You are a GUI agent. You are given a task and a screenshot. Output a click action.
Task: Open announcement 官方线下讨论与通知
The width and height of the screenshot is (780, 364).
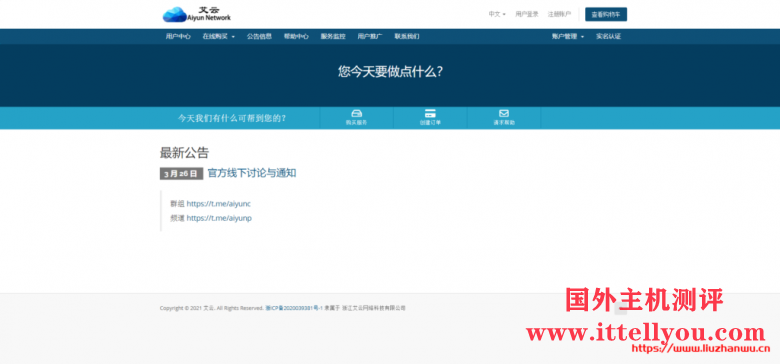252,173
